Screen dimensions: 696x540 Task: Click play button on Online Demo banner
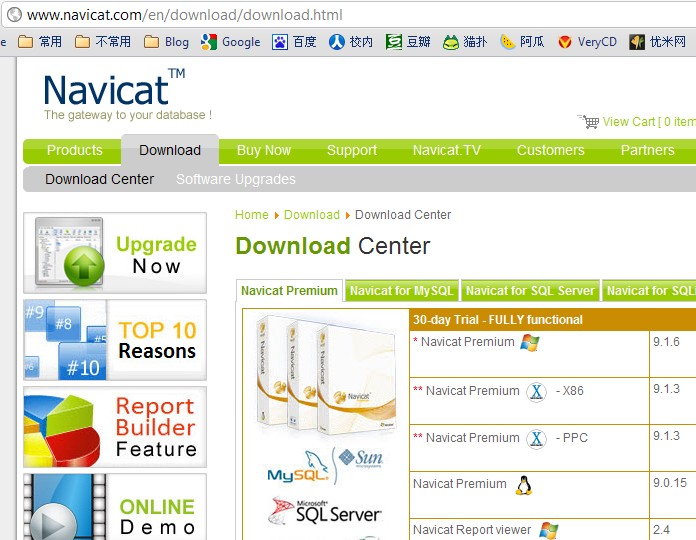tap(54, 523)
